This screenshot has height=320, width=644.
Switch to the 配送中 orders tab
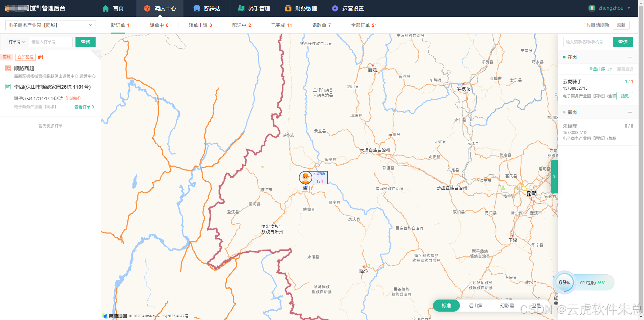coord(241,25)
